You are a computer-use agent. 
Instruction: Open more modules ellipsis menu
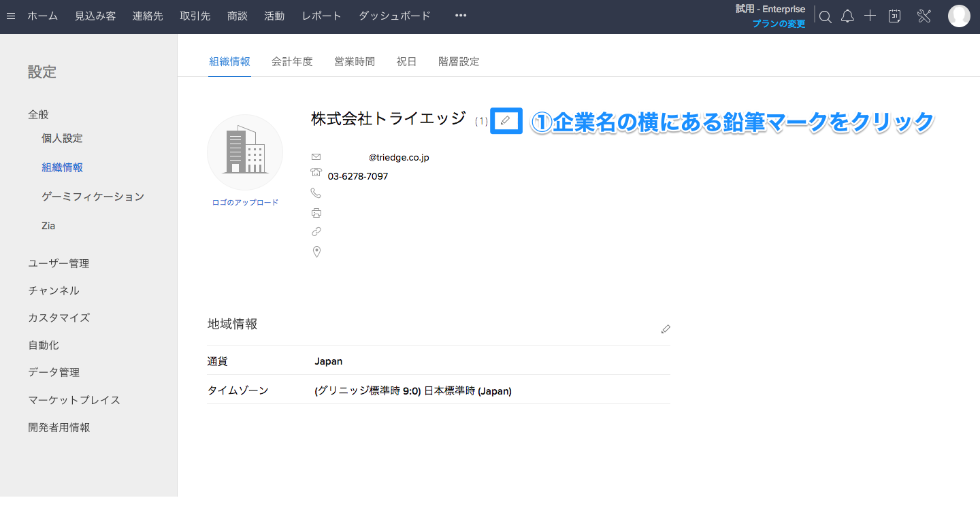pyautogui.click(x=461, y=16)
